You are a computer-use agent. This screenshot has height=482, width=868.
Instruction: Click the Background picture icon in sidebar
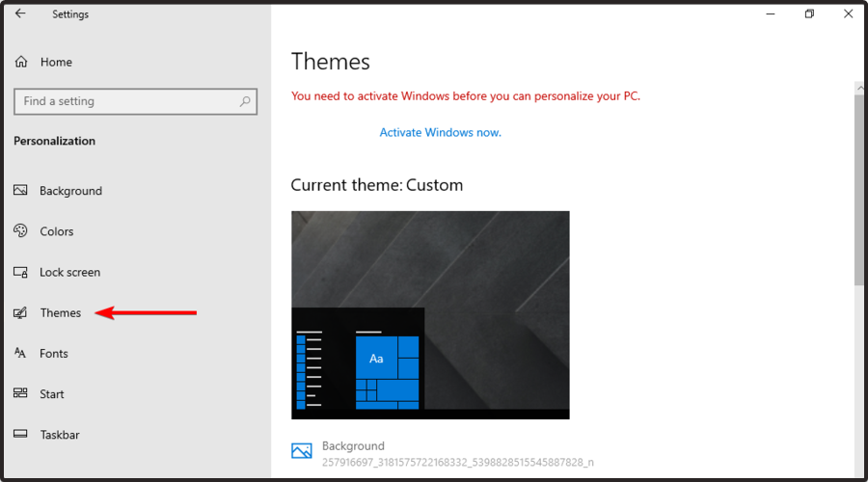(20, 190)
